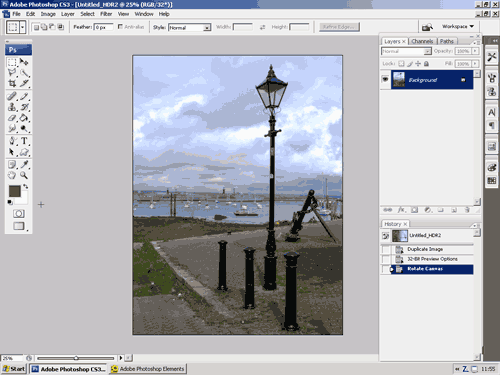This screenshot has height=375, width=500.
Task: Toggle the Anti-alias checkbox
Action: [x=120, y=27]
